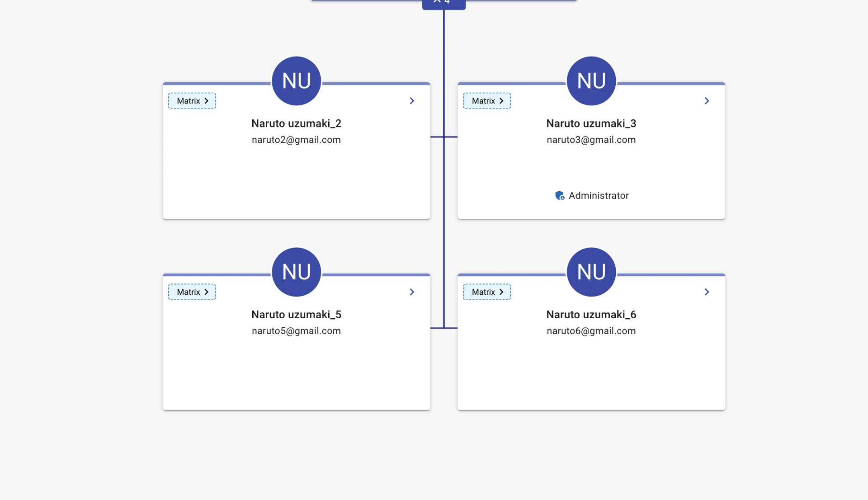Expand Naruto uzumaki_3 card with right chevron
The width and height of the screenshot is (868, 500).
pyautogui.click(x=707, y=101)
